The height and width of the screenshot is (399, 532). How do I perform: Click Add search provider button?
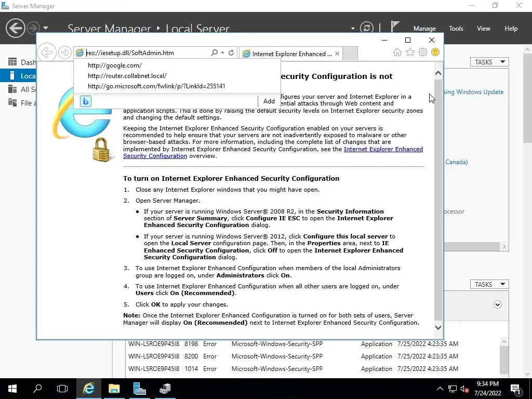269,101
